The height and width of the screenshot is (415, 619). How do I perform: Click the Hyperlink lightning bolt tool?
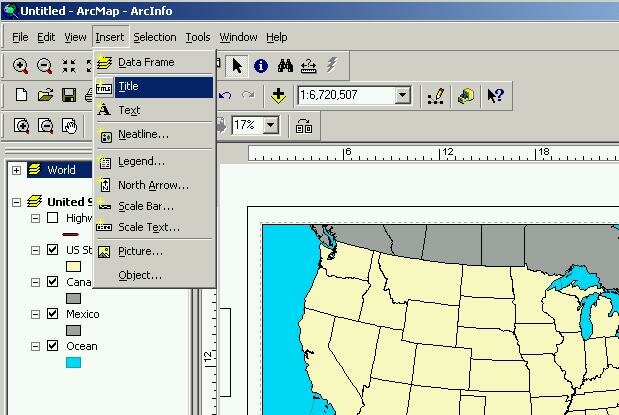click(332, 65)
